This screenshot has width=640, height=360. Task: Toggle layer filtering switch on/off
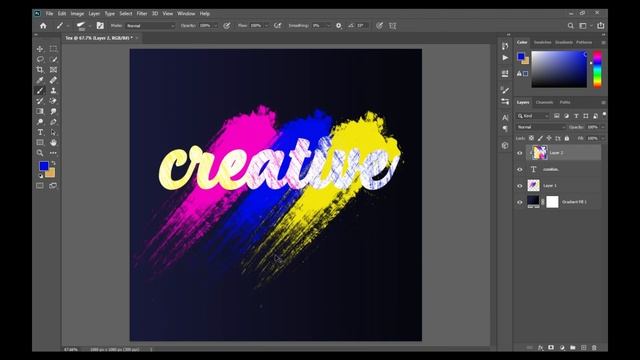point(604,115)
